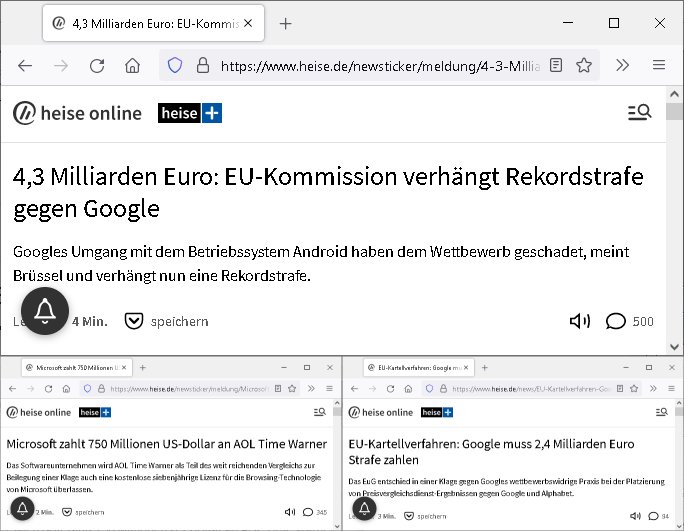Viewport: 684px width, 531px height.
Task: Open the 500 comments bubble in top window
Action: pos(616,322)
